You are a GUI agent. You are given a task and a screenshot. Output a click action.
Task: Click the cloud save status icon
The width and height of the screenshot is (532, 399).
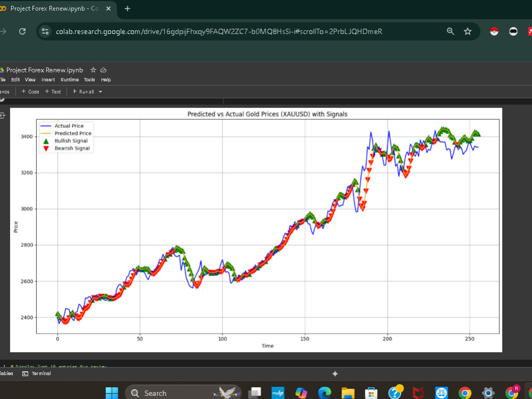coord(104,70)
